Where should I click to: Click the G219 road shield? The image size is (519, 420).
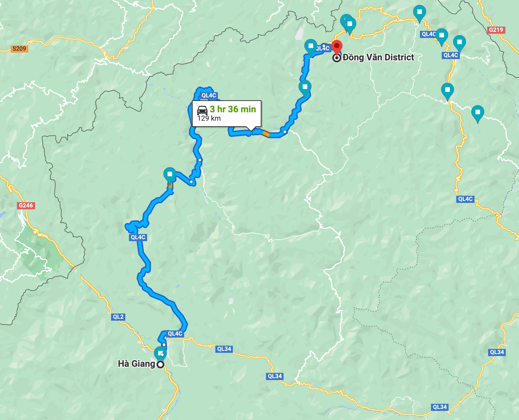[496, 30]
